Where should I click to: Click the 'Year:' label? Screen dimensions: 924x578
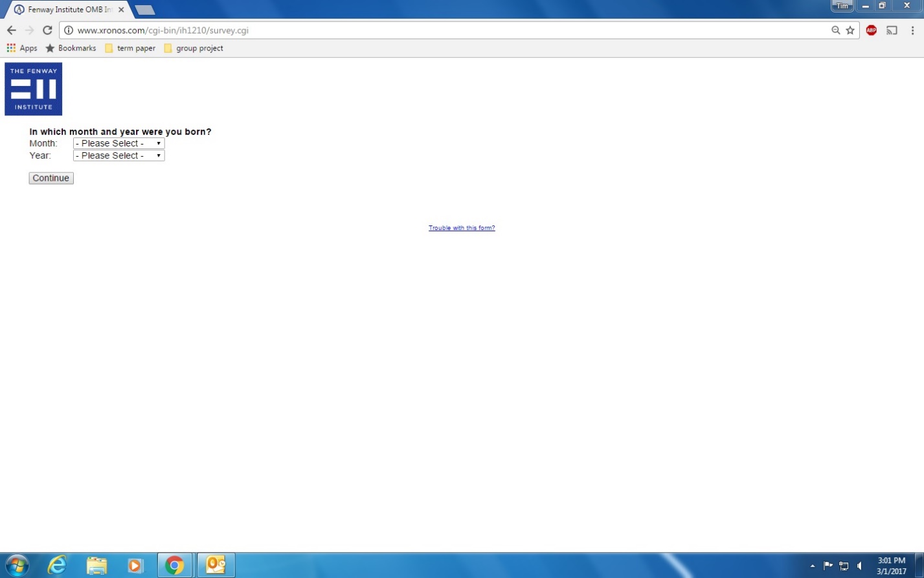pos(40,156)
